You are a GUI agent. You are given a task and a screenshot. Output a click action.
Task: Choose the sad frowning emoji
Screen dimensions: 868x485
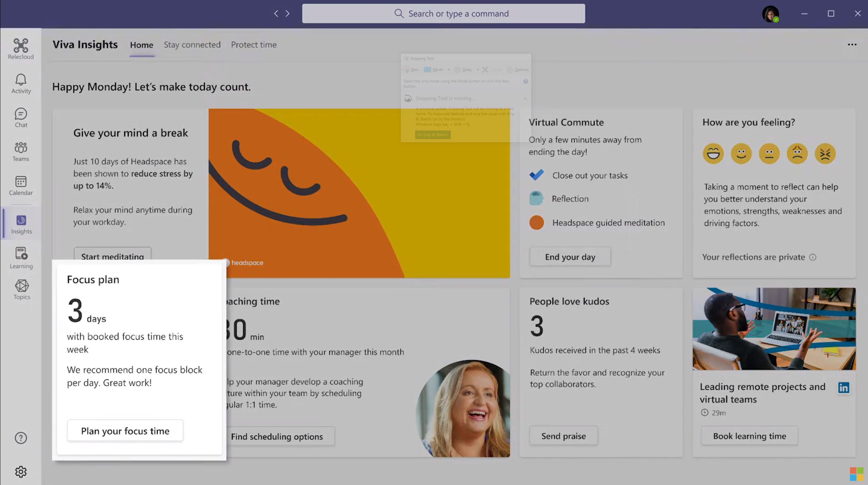[x=797, y=154]
